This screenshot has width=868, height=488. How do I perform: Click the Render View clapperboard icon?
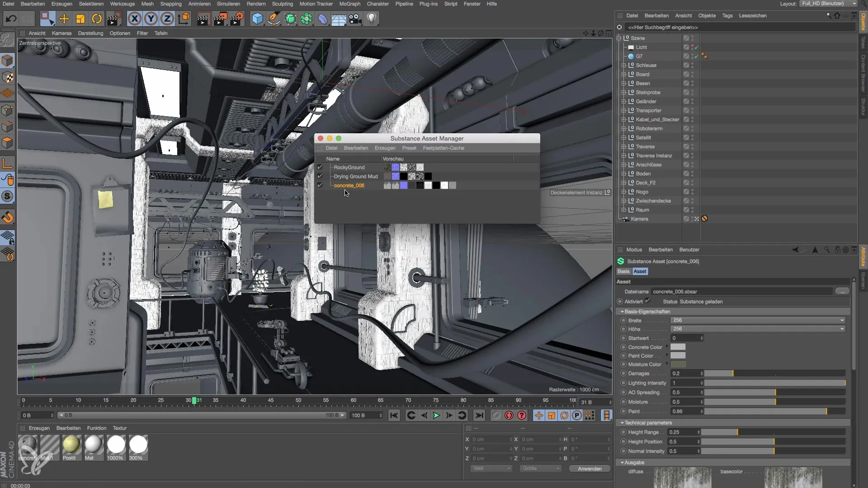coord(203,19)
